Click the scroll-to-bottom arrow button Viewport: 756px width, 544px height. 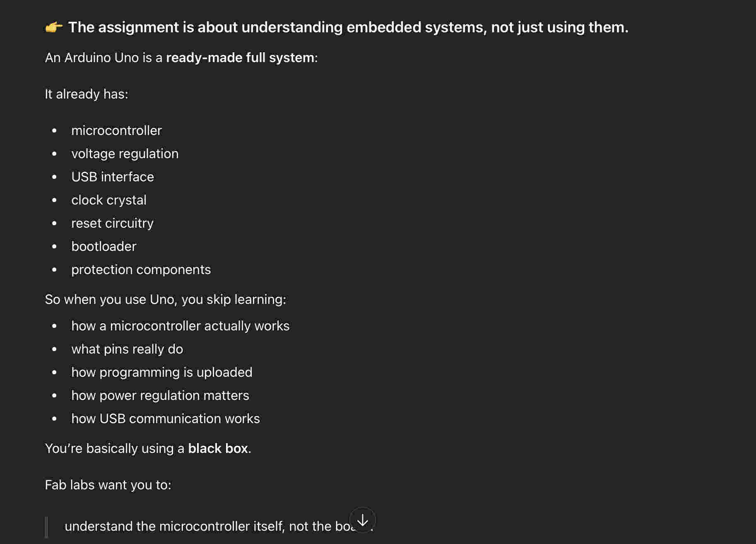[x=362, y=520]
